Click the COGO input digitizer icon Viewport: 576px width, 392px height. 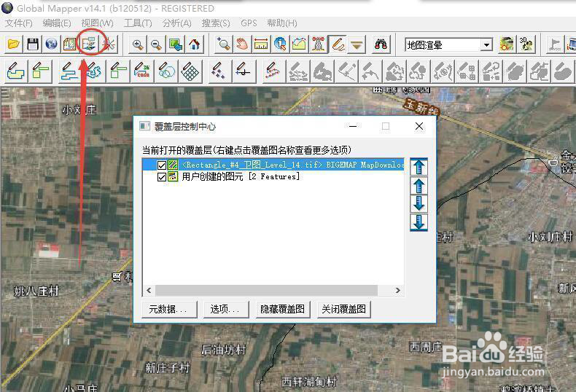[141, 71]
